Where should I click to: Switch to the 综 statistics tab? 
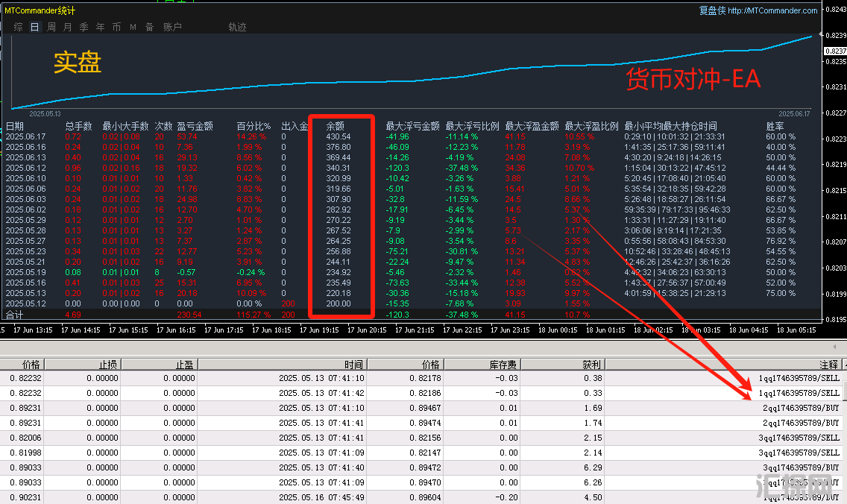coord(19,27)
